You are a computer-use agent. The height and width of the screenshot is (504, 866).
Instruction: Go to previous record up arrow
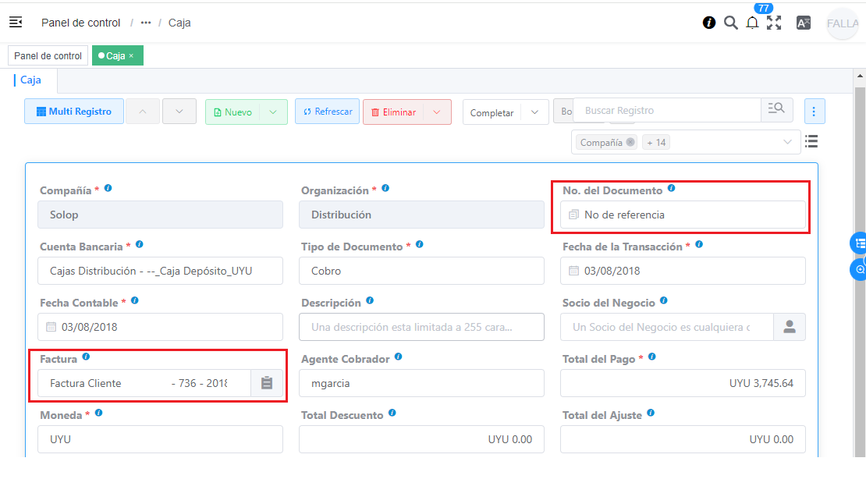click(x=143, y=112)
